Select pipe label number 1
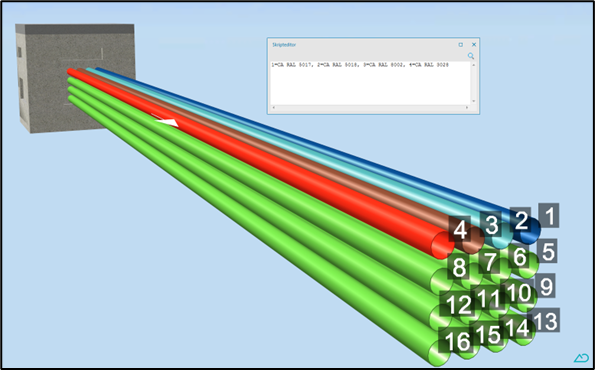The width and height of the screenshot is (595, 370). 549,215
